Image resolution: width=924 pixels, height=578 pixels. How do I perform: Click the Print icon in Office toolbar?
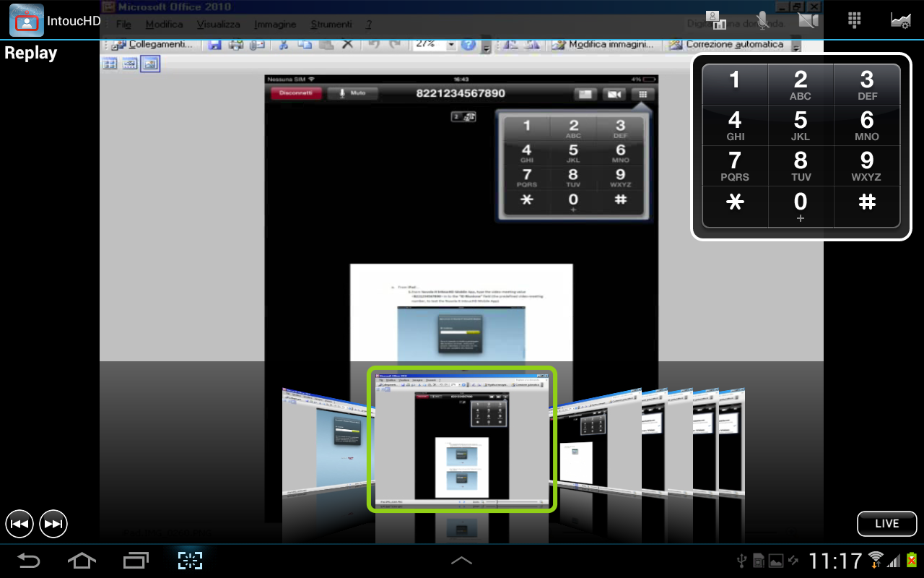point(236,44)
